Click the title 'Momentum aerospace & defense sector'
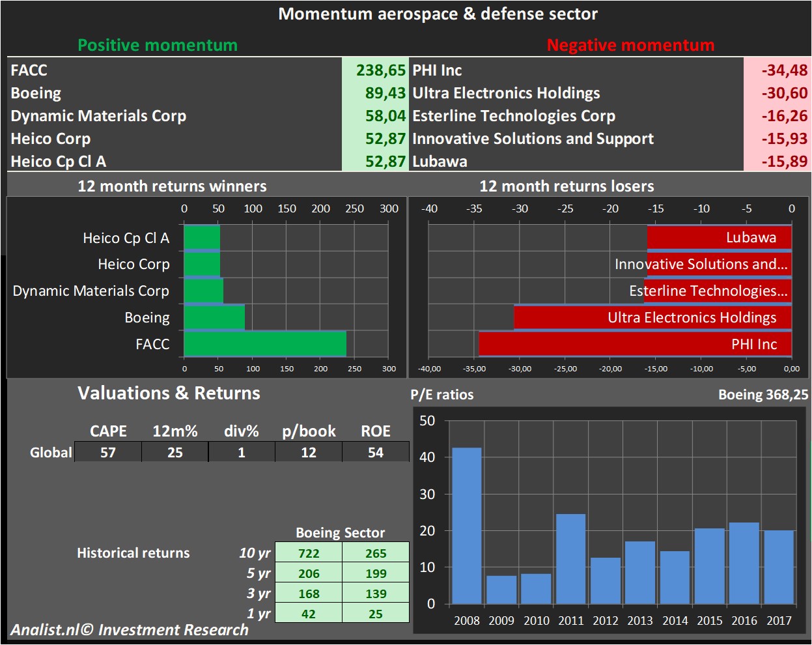The height and width of the screenshot is (645, 812). coord(438,14)
